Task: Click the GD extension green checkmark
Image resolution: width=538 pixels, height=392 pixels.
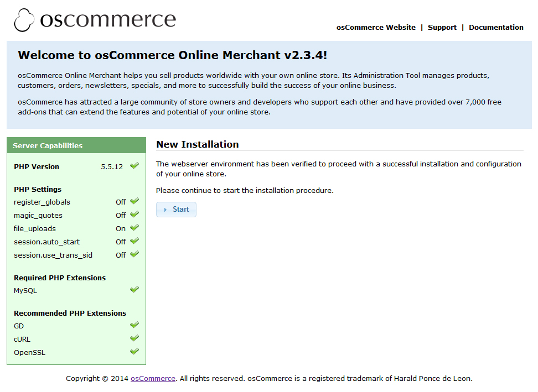Action: click(x=134, y=325)
